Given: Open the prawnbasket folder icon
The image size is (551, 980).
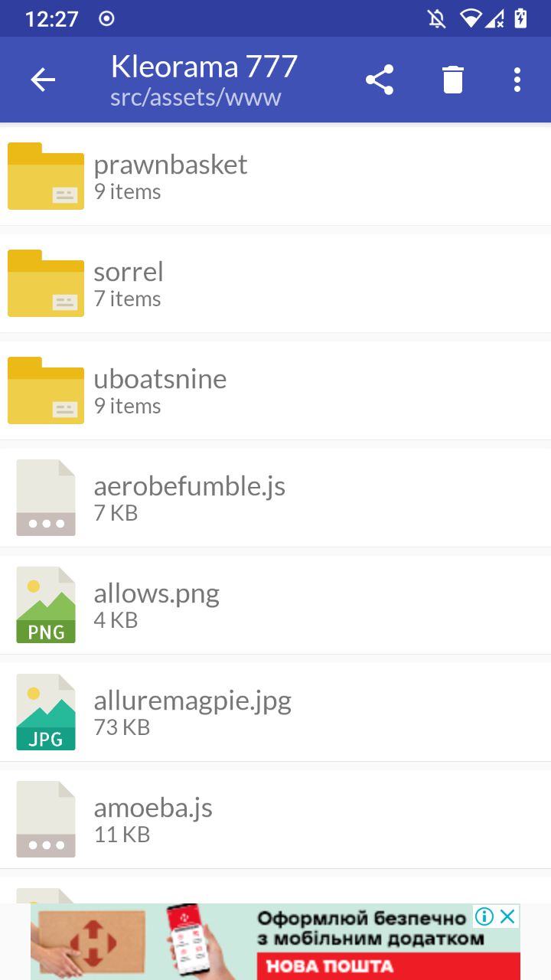Looking at the screenshot, I should pyautogui.click(x=46, y=176).
